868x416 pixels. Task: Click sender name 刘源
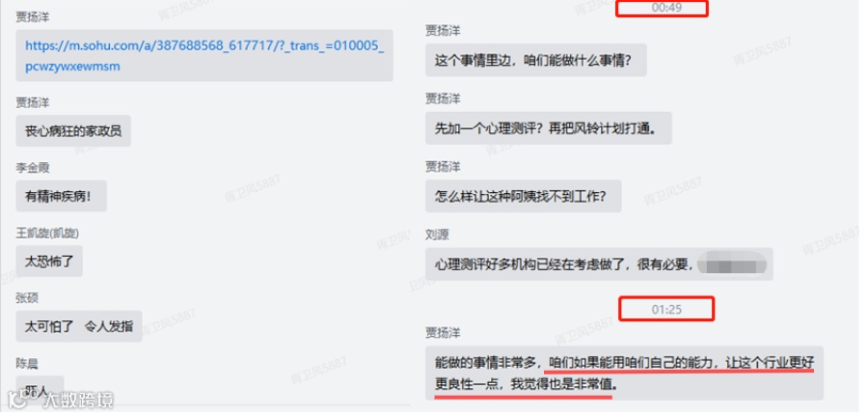[x=437, y=236]
